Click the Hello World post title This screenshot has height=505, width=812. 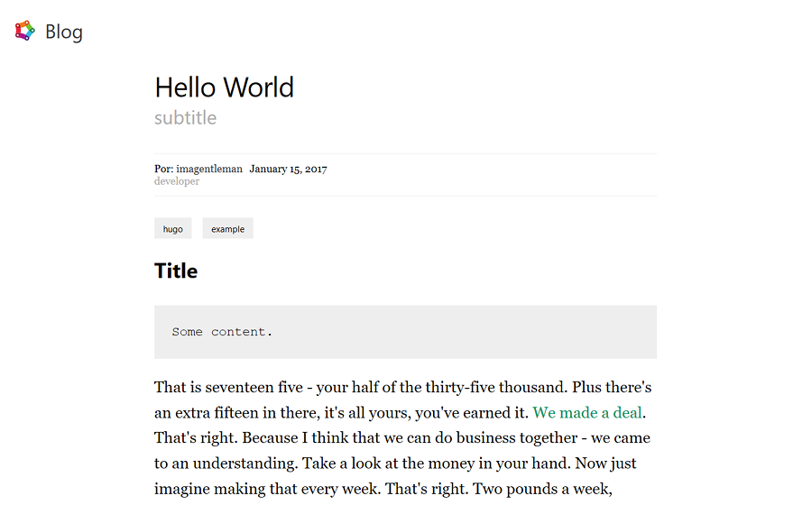click(225, 87)
